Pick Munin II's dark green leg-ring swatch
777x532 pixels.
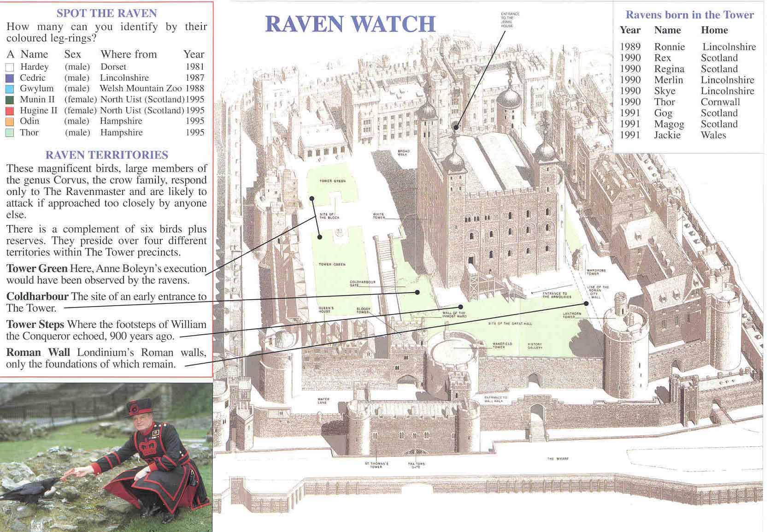(x=10, y=100)
